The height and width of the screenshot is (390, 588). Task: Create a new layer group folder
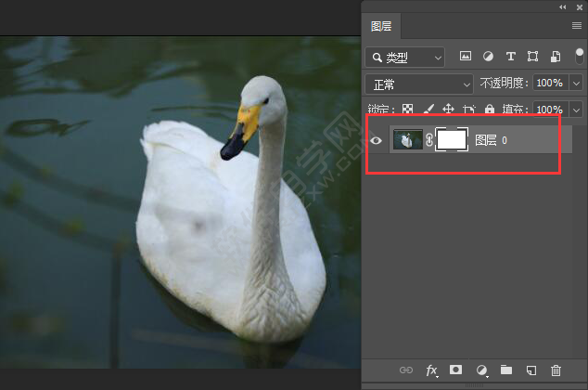(506, 370)
